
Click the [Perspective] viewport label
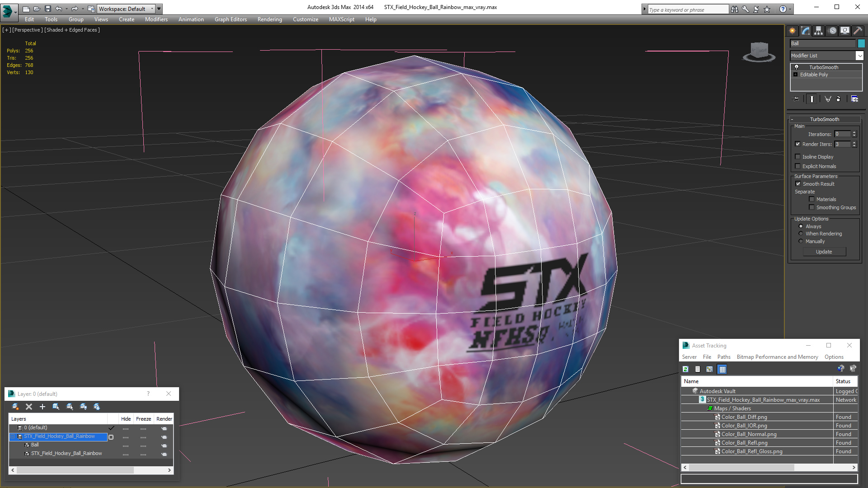point(28,30)
